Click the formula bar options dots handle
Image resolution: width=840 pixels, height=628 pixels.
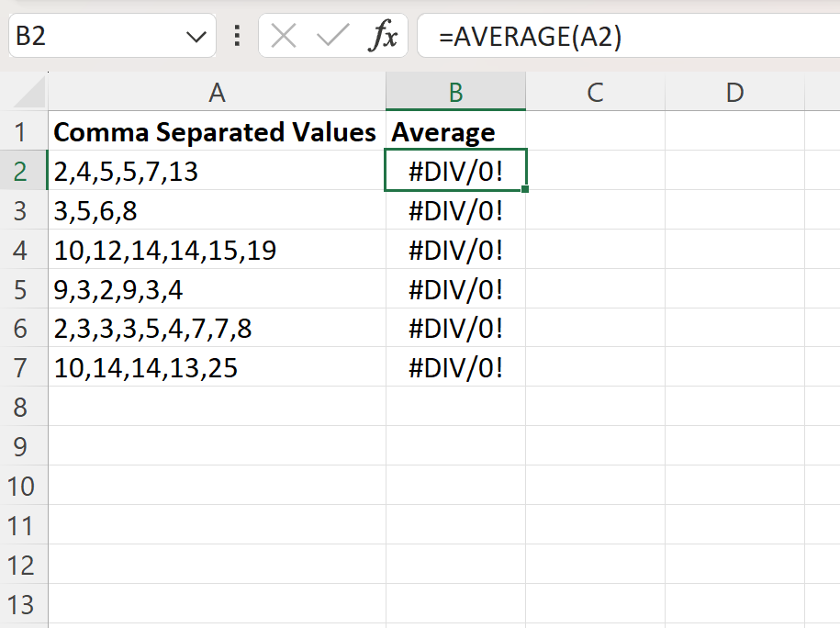237,36
